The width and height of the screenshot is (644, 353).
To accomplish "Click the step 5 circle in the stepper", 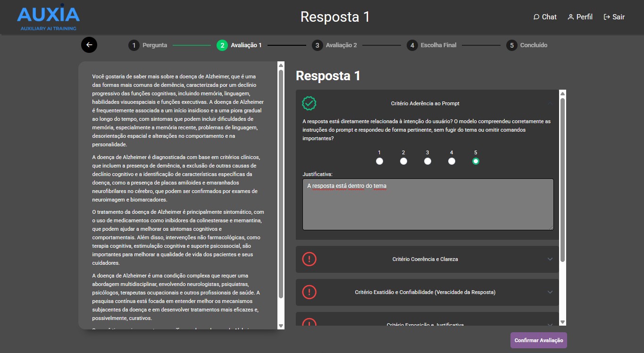I will (512, 45).
